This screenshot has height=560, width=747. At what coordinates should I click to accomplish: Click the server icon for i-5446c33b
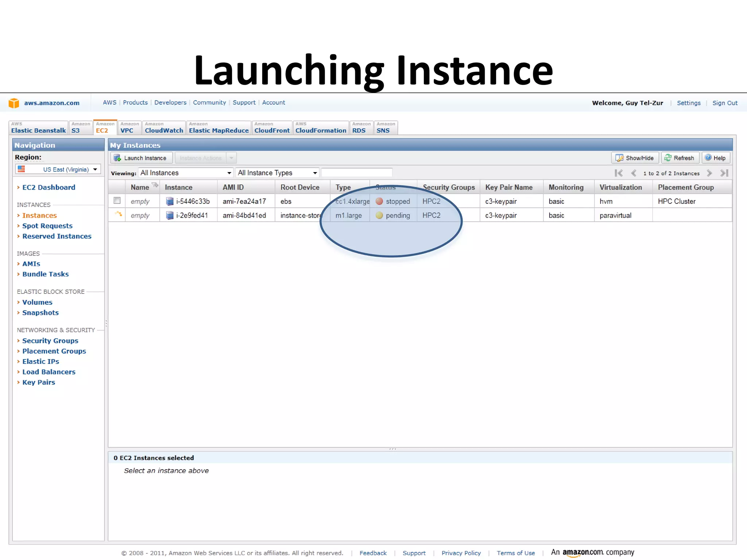pos(170,201)
